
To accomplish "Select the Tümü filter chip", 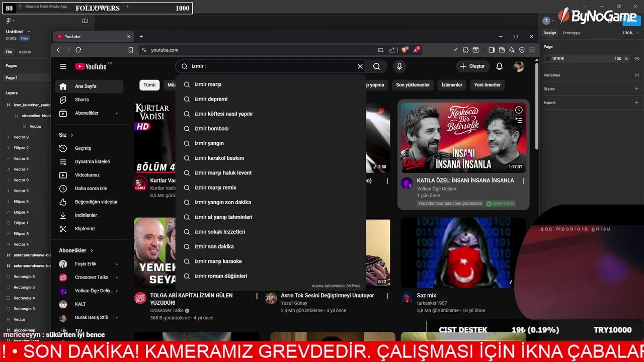I will (149, 85).
